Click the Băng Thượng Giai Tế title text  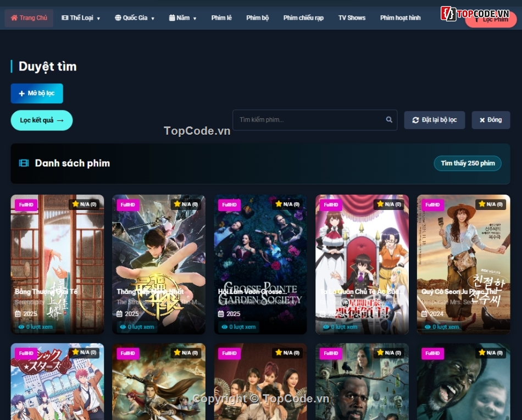coord(46,292)
